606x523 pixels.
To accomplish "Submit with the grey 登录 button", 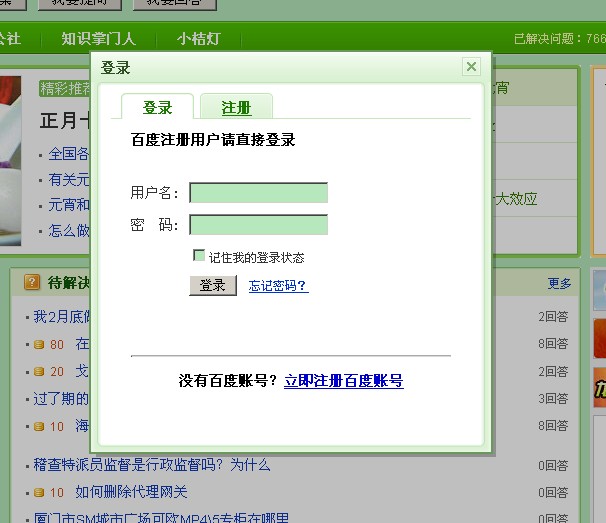I will point(213,286).
